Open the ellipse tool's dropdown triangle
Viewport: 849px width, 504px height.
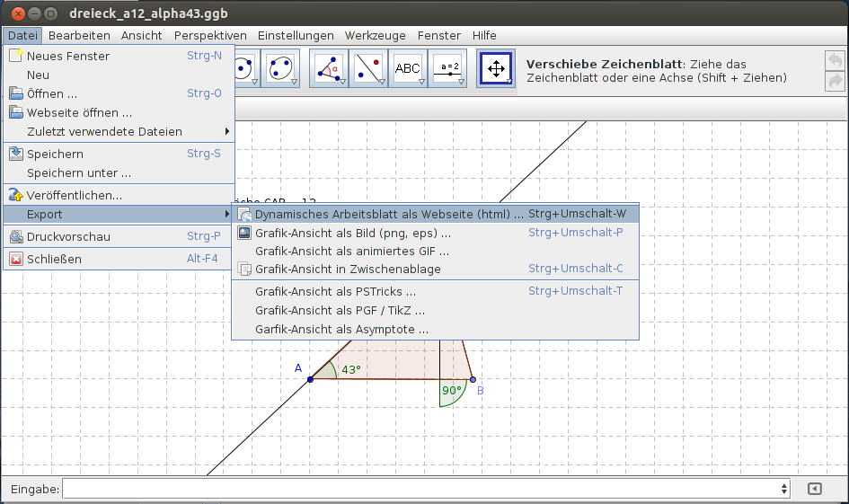click(x=295, y=82)
